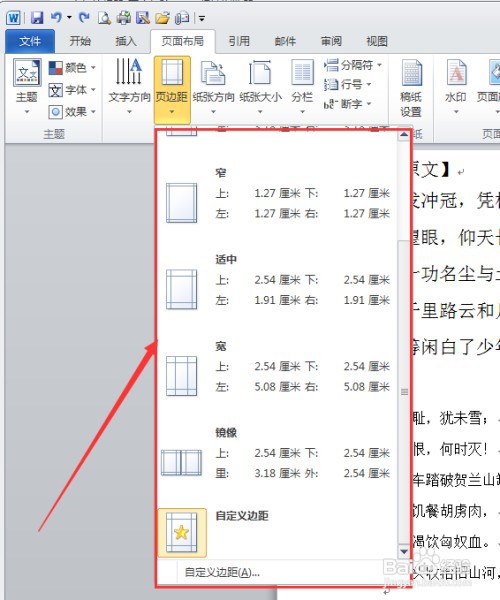Open Customize Quick Access Toolbar dropdown
500x600 pixels.
[202, 18]
